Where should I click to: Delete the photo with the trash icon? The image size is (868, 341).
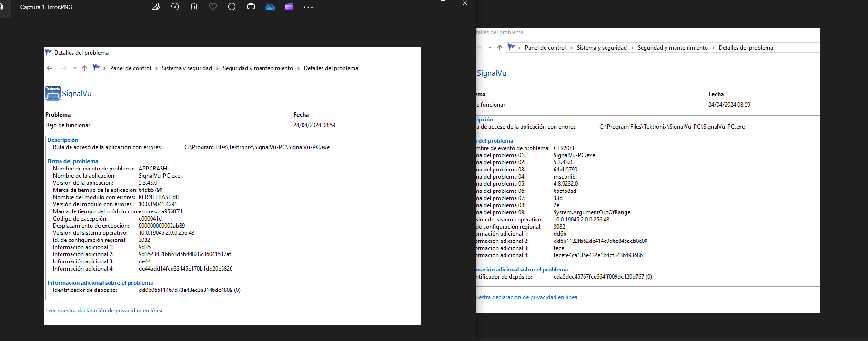point(194,7)
